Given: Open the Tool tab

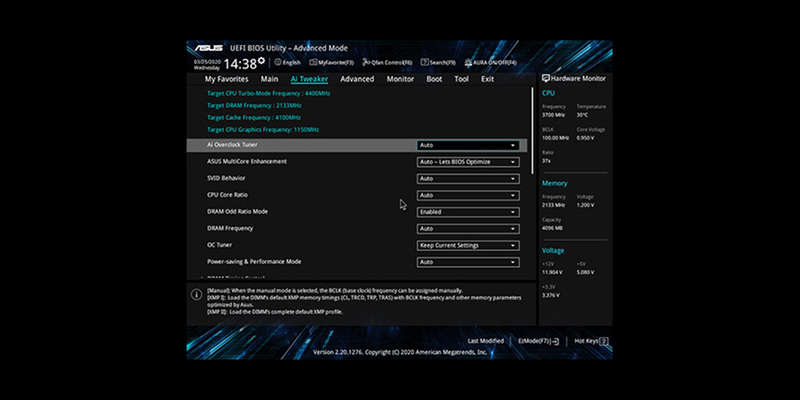Looking at the screenshot, I should tap(461, 79).
